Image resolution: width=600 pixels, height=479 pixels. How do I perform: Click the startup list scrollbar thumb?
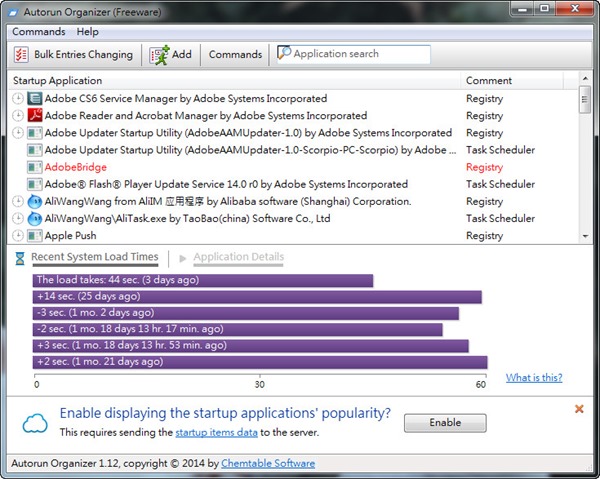[x=585, y=99]
